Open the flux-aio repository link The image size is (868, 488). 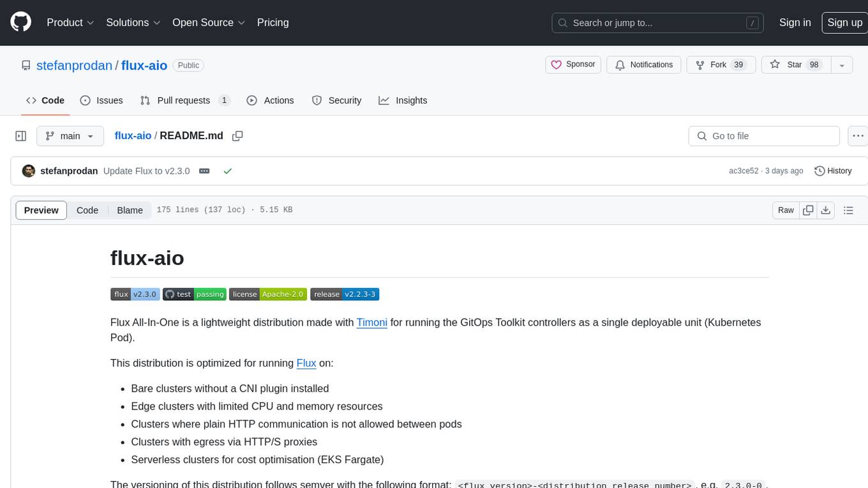tap(144, 65)
